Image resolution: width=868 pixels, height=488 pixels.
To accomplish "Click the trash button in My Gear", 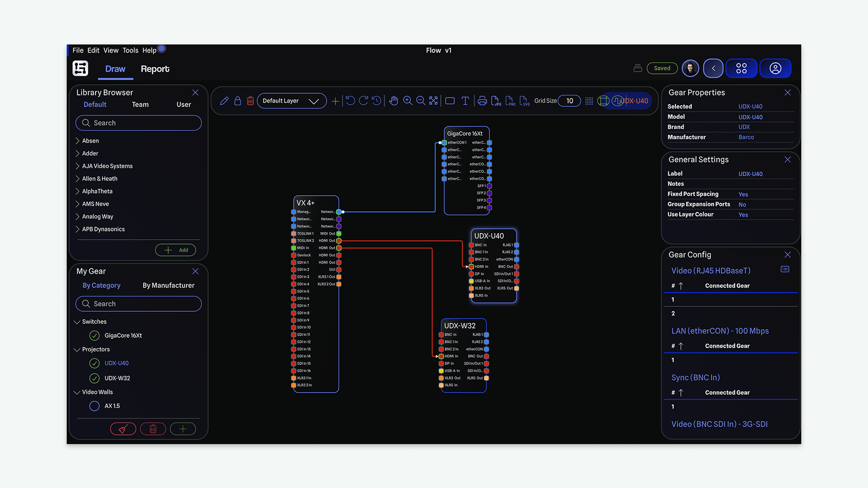I will point(153,429).
